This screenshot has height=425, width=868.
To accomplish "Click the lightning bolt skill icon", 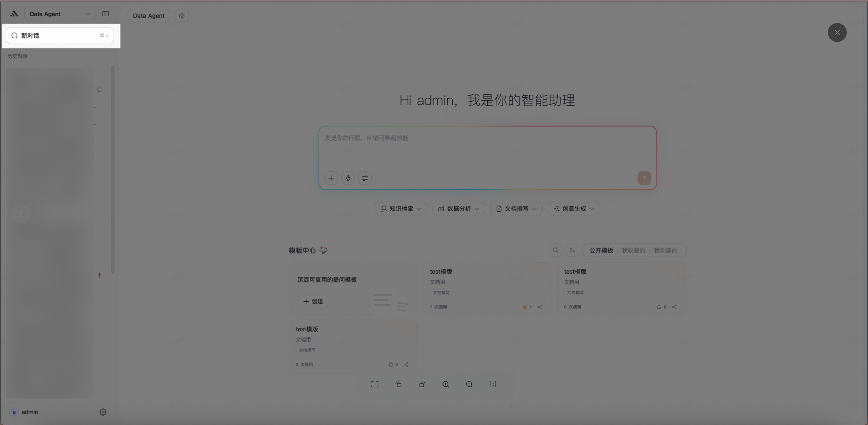I will pyautogui.click(x=348, y=178).
